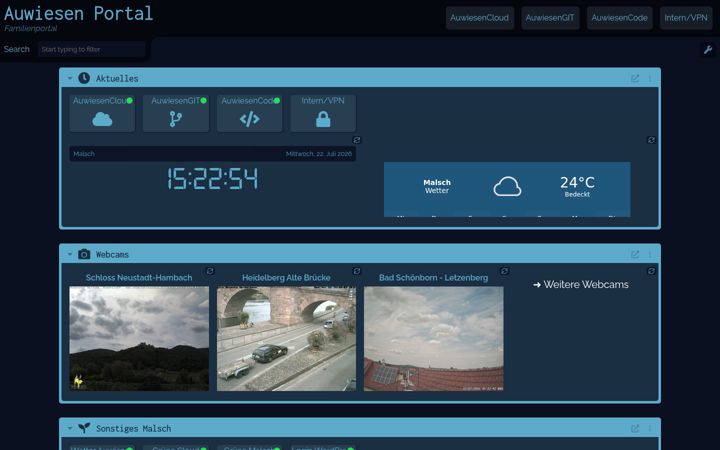Image resolution: width=720 pixels, height=450 pixels.
Task: Collapse the Sonstiges Malsch section
Action: pos(70,428)
